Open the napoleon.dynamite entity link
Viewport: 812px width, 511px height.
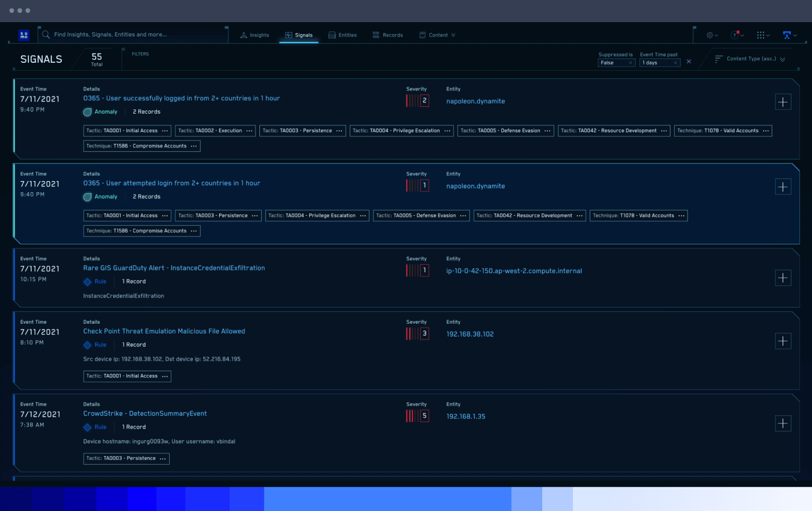475,102
